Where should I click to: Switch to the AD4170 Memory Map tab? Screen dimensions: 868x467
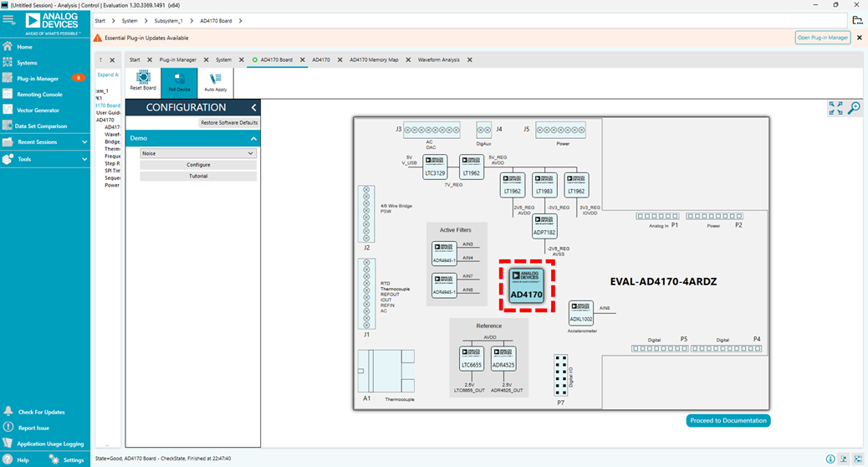(x=374, y=60)
